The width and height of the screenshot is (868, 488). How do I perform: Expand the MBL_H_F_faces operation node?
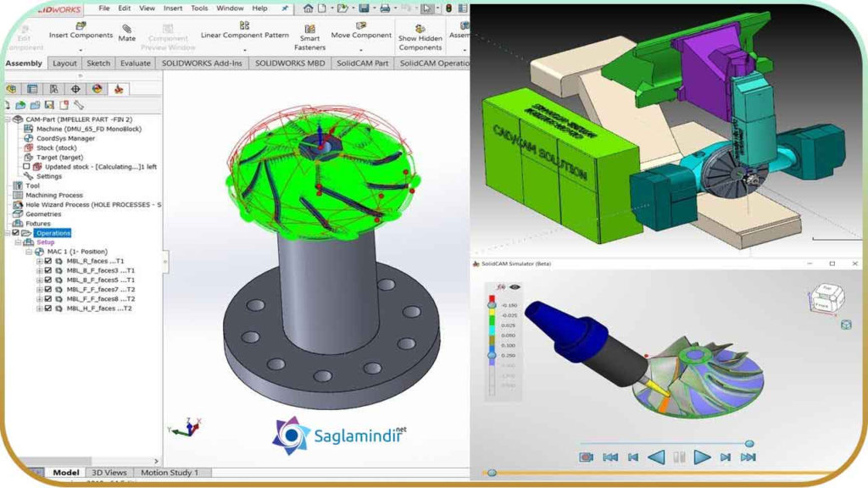(x=39, y=308)
